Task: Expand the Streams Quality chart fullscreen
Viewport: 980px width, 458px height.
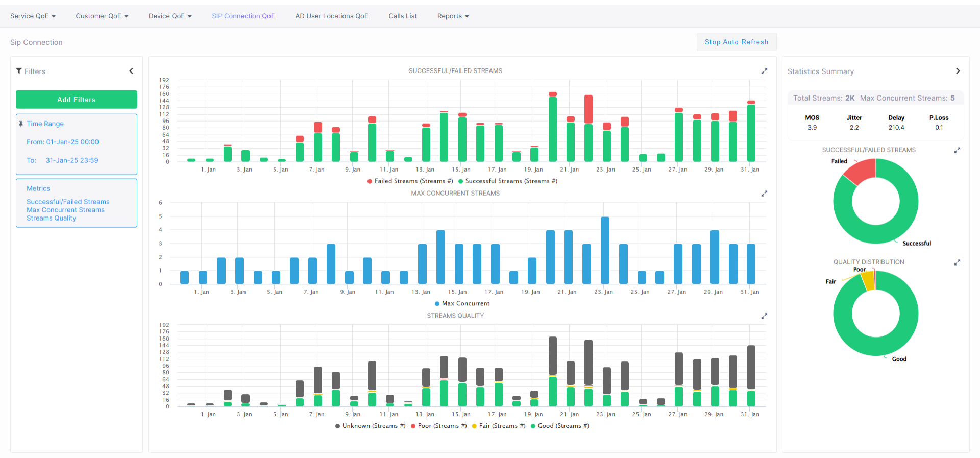Action: click(x=764, y=317)
